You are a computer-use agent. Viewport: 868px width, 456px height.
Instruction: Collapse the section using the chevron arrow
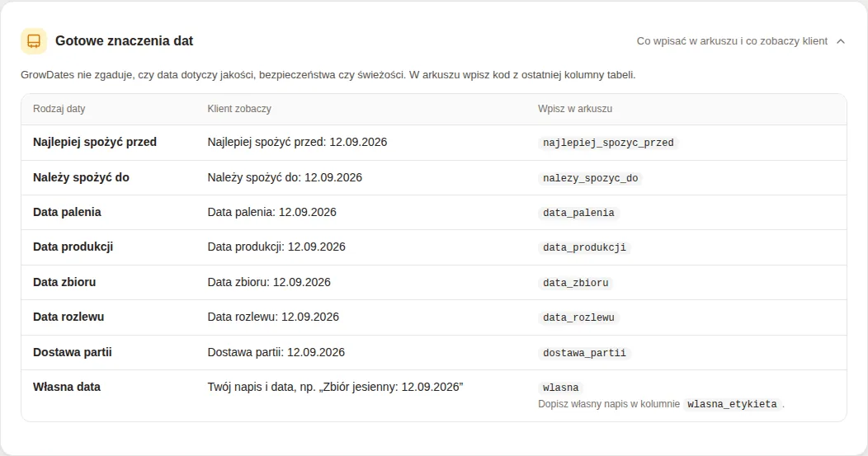[x=840, y=41]
